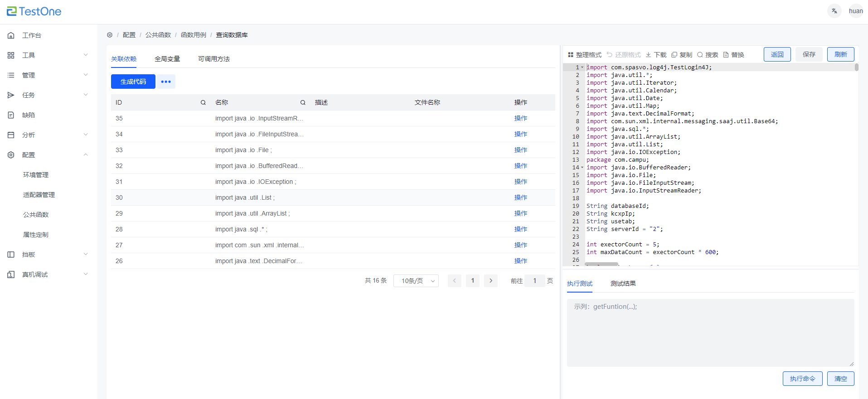
Task: Click 还原格式 in the editor toolbar
Action: click(624, 55)
